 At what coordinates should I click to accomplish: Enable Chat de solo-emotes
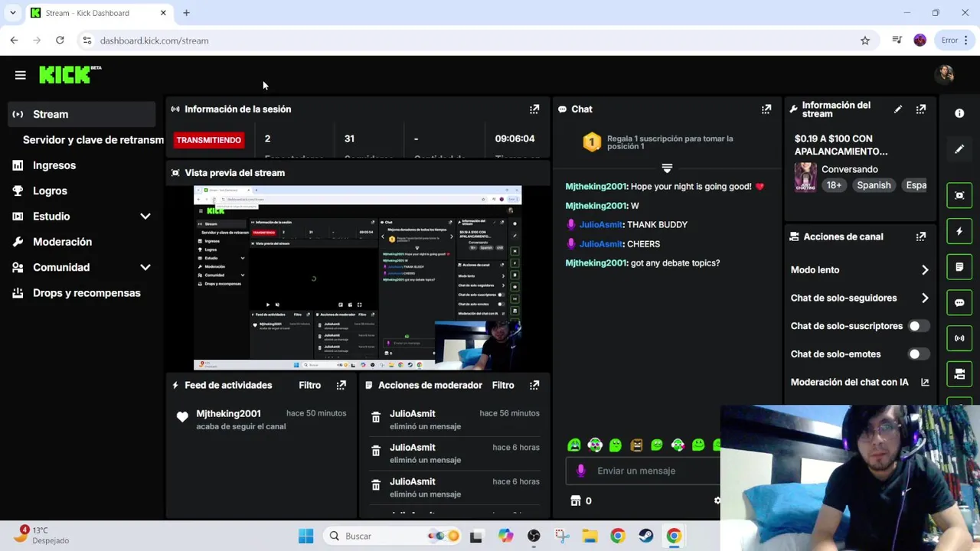pyautogui.click(x=917, y=354)
